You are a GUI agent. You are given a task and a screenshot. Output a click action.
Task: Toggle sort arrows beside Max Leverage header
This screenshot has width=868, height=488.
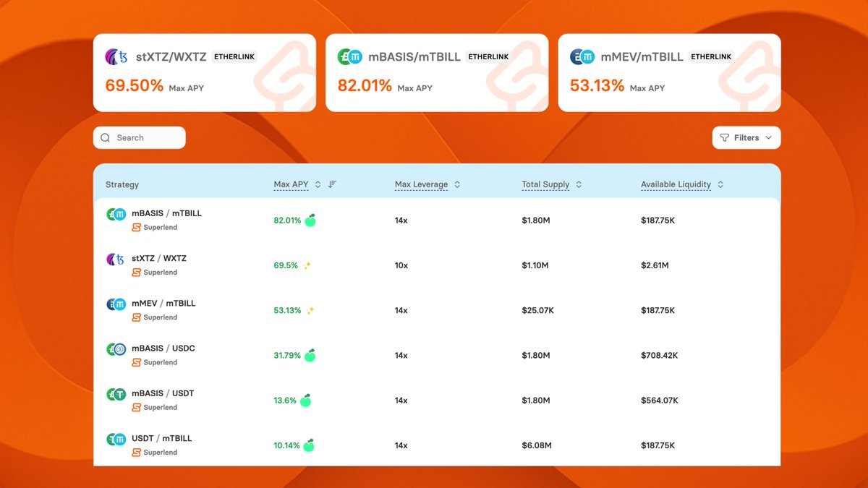pyautogui.click(x=457, y=184)
